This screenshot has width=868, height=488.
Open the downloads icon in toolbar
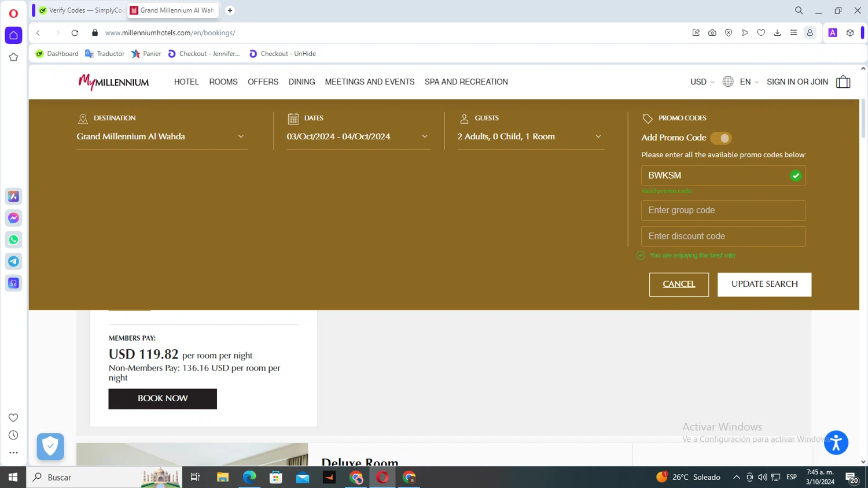pos(777,33)
